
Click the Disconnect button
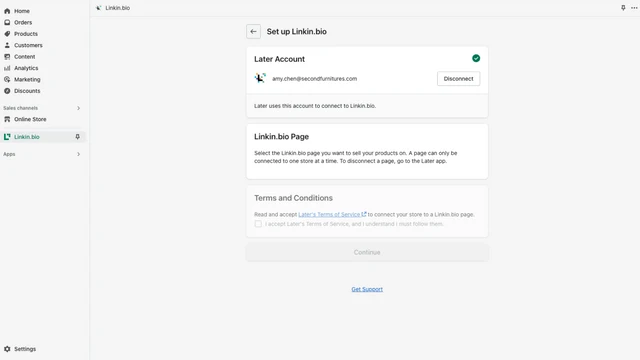tap(458, 79)
